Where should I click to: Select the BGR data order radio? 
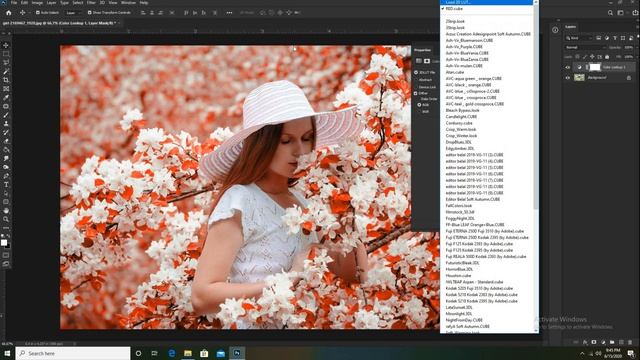419,111
